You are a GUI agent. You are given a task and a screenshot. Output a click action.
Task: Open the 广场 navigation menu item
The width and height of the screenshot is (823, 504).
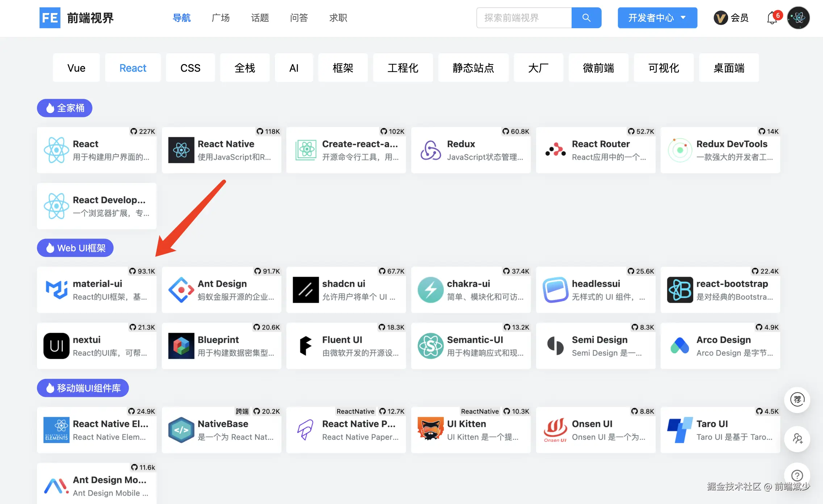tap(221, 18)
